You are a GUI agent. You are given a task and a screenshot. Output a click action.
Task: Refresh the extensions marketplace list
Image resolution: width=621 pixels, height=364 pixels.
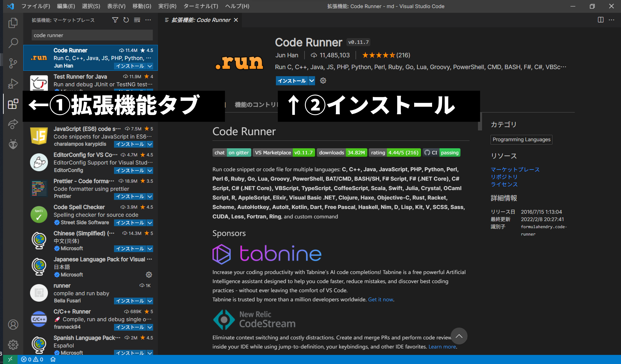(126, 20)
